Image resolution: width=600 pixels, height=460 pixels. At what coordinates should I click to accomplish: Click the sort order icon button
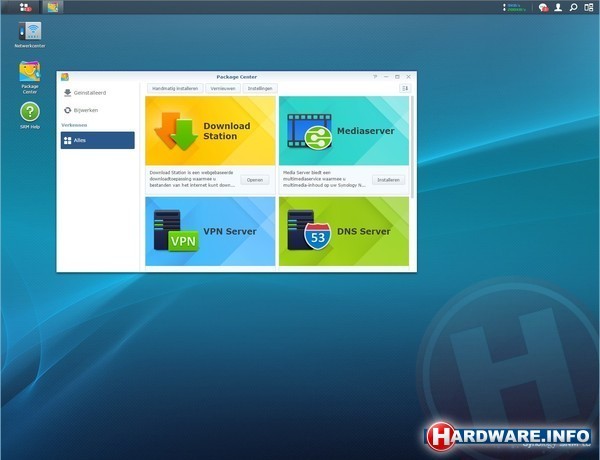pyautogui.click(x=405, y=88)
